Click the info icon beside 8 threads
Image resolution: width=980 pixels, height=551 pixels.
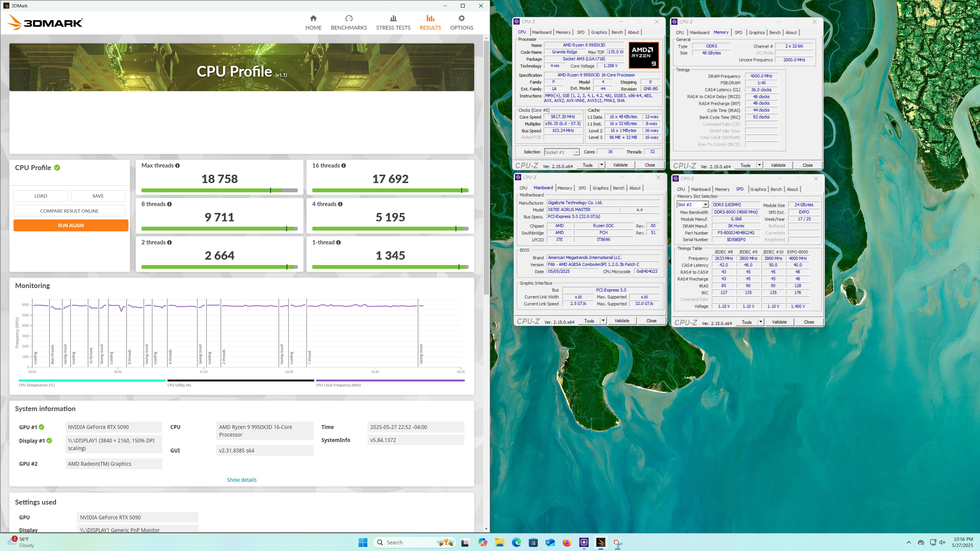click(169, 204)
